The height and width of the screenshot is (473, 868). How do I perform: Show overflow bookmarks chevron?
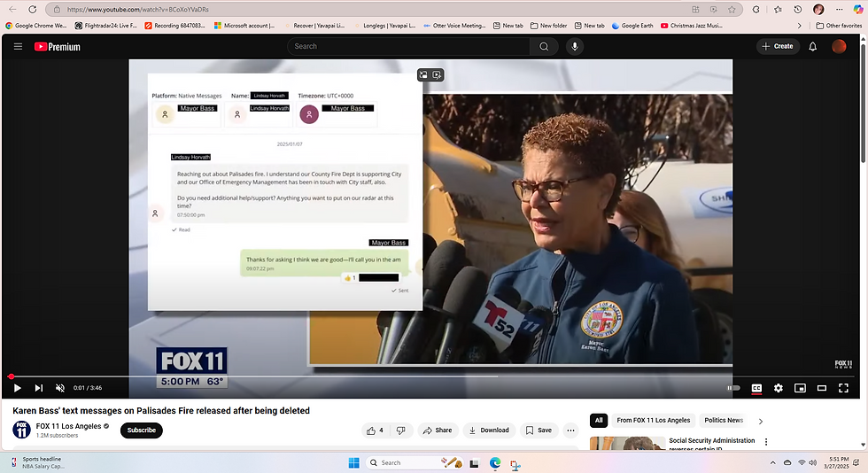pyautogui.click(x=799, y=26)
